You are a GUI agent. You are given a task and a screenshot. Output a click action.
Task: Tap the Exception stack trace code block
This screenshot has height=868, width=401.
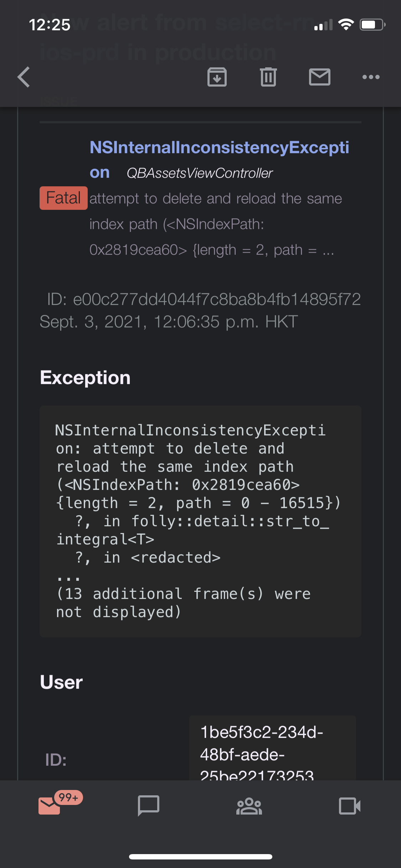point(200,521)
